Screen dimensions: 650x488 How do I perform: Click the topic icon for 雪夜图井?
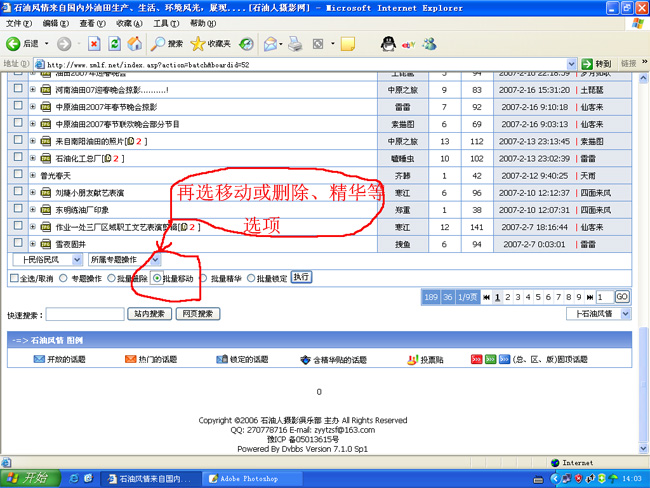pyautogui.click(x=46, y=244)
